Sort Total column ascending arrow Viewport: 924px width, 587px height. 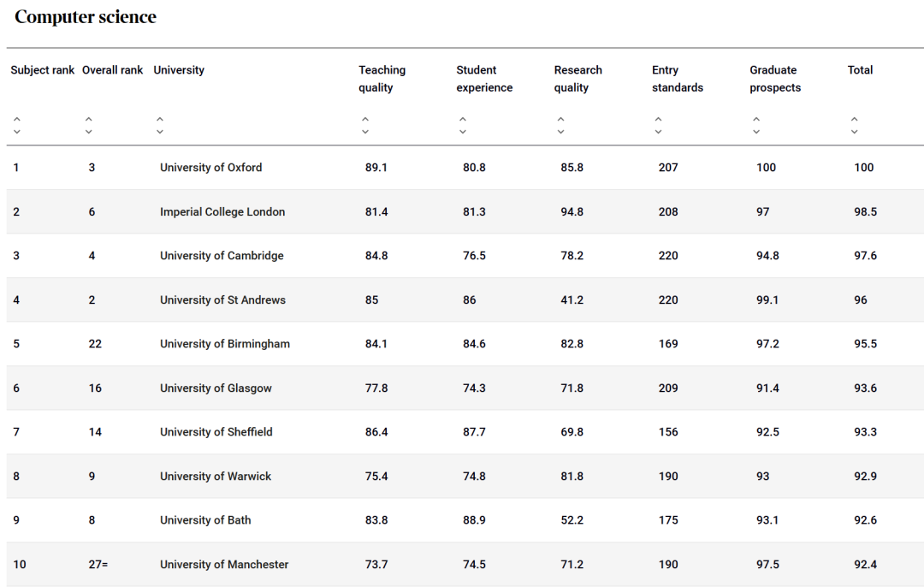pos(854,119)
